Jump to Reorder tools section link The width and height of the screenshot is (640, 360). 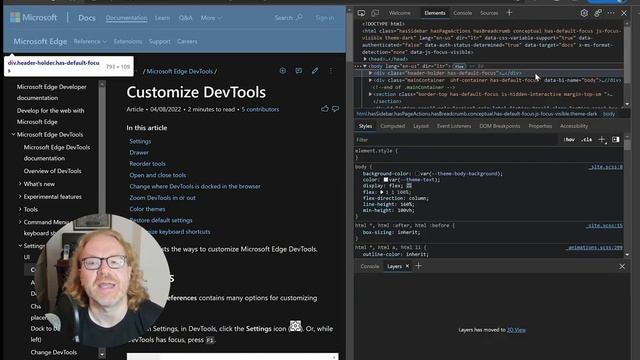147,163
